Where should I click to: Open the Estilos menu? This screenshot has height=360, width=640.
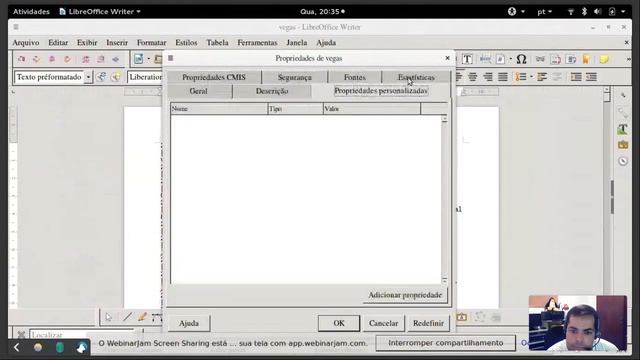(186, 42)
